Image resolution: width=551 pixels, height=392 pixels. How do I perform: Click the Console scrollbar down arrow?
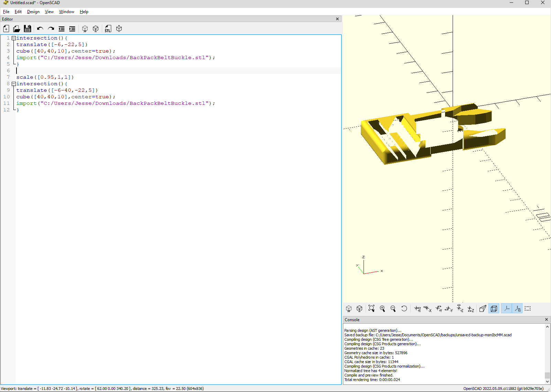pyautogui.click(x=547, y=381)
